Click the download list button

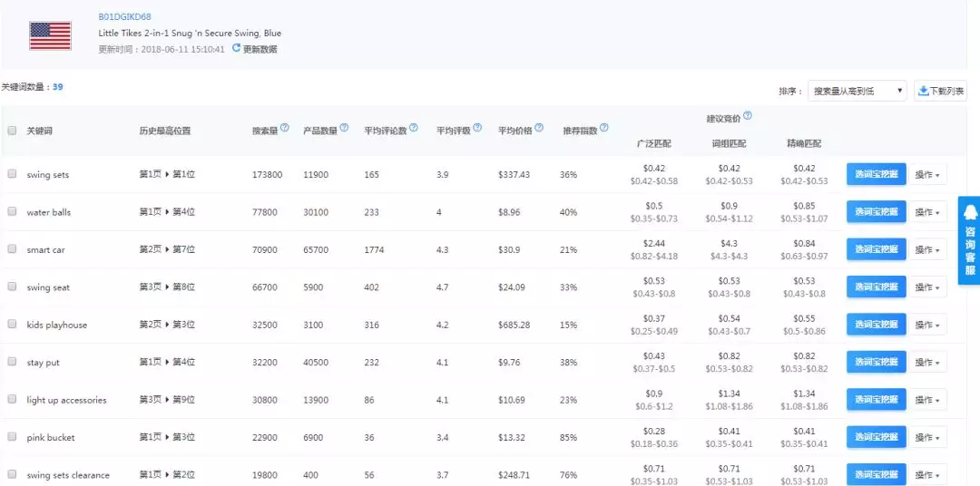click(x=941, y=91)
